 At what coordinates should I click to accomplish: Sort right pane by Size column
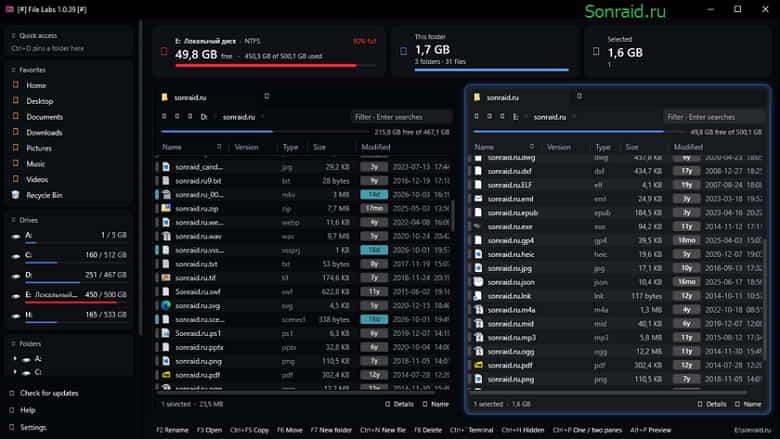pos(632,147)
